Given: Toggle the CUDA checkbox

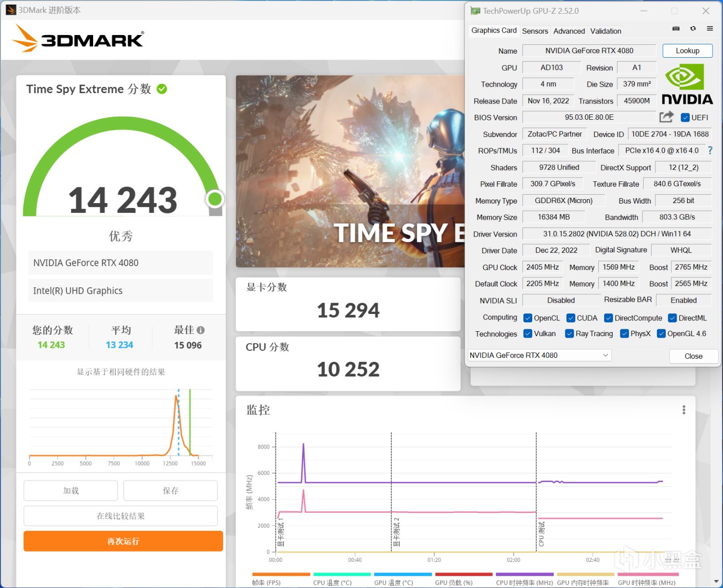Looking at the screenshot, I should pyautogui.click(x=571, y=318).
